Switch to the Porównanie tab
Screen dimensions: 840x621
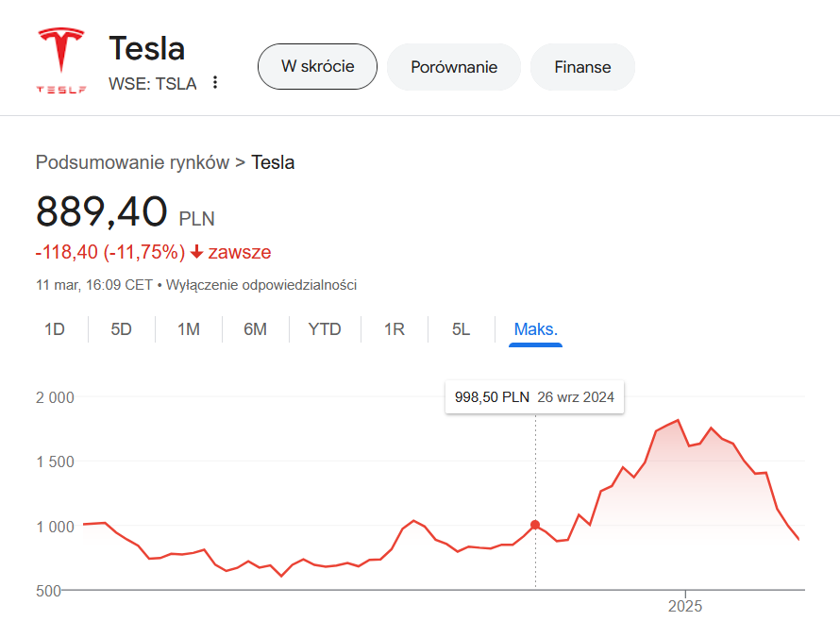[454, 67]
